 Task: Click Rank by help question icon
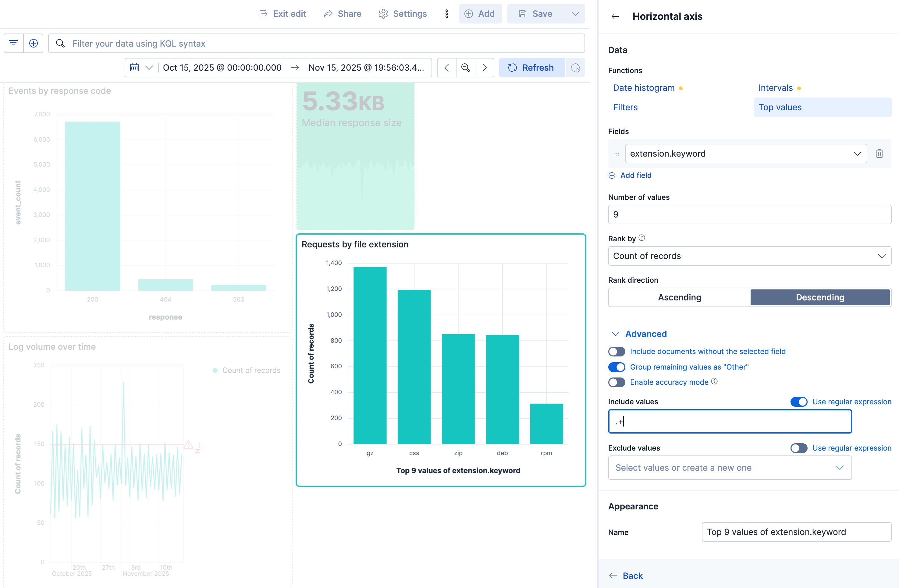click(x=642, y=238)
